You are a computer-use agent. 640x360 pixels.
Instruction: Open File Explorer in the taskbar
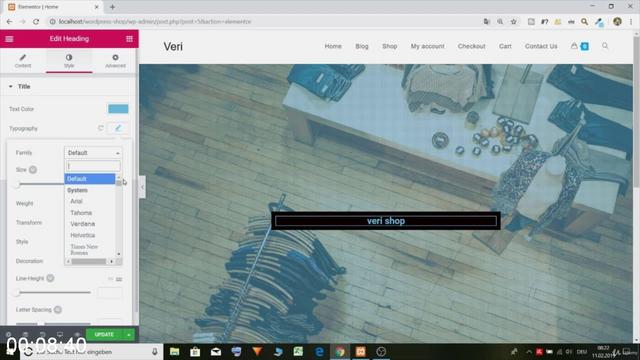point(174,351)
